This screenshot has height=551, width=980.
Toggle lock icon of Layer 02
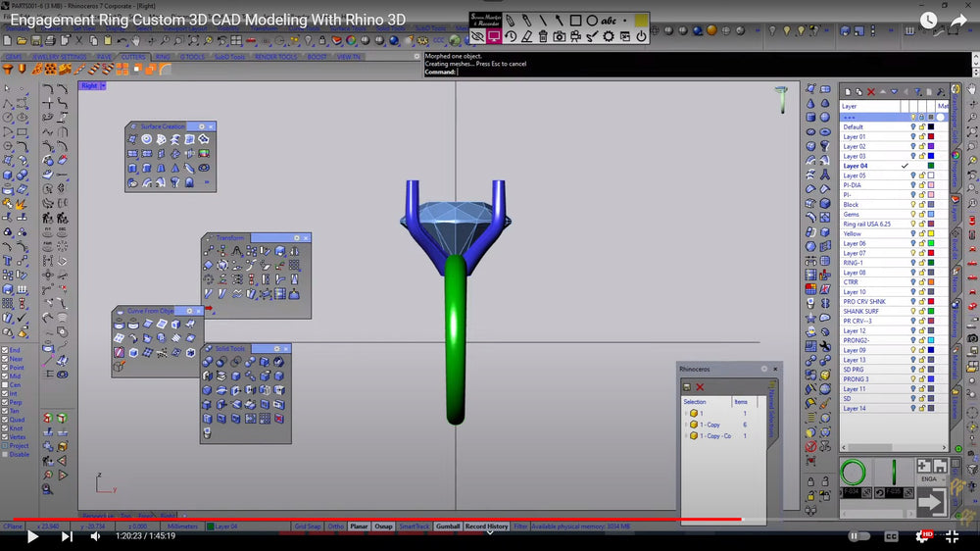pyautogui.click(x=922, y=146)
